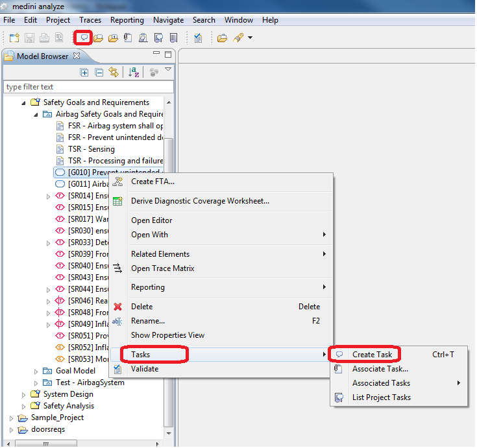
Task: Click the type filter text field
Action: click(88, 87)
